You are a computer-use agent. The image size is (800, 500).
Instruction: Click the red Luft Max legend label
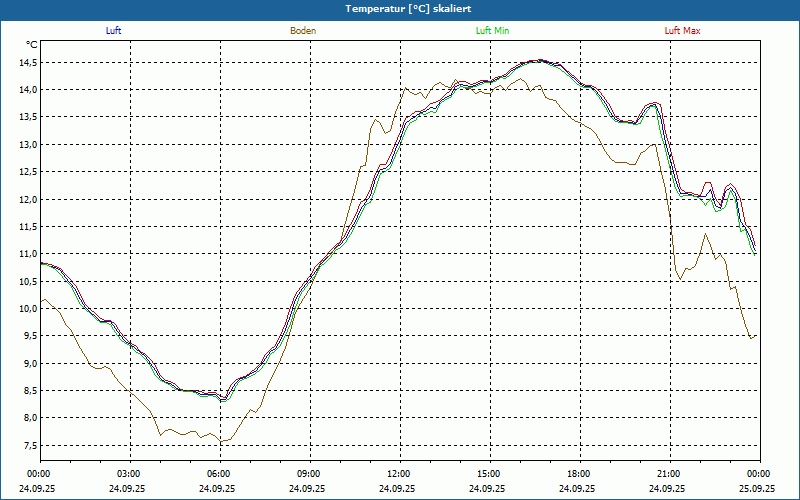pos(682,31)
